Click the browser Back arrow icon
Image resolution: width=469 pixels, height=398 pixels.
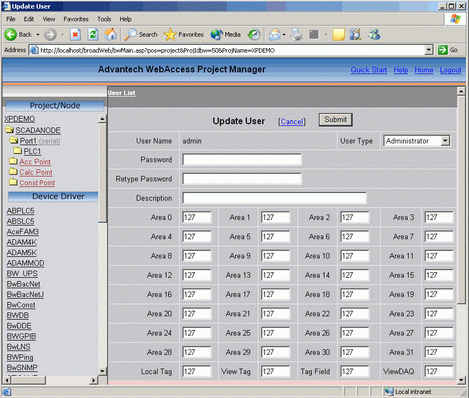[x=11, y=34]
